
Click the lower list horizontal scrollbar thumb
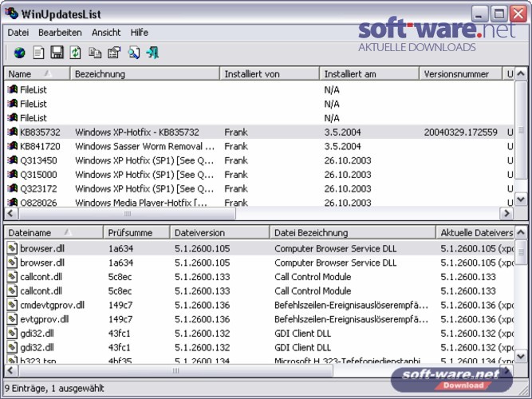tap(175, 370)
